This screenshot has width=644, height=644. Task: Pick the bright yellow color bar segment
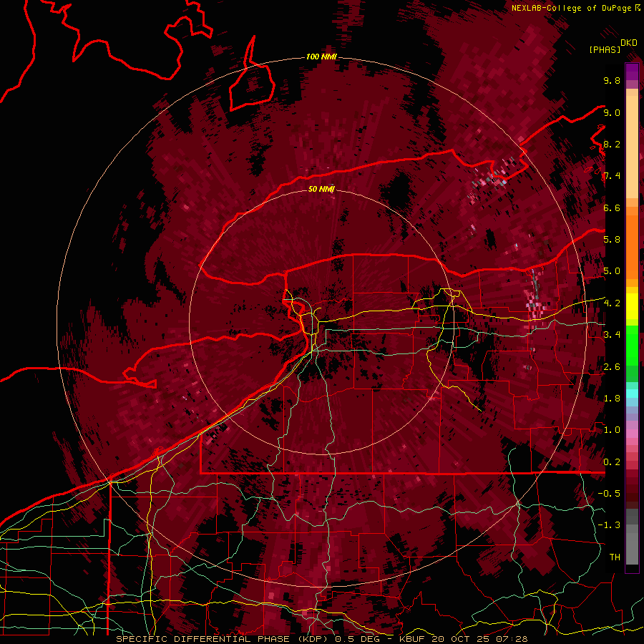(632, 306)
